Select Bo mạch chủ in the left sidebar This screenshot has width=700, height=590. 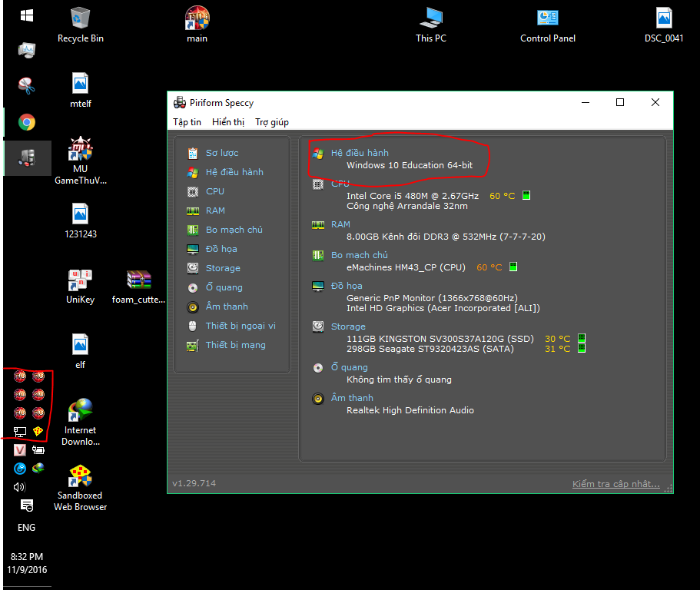click(234, 230)
